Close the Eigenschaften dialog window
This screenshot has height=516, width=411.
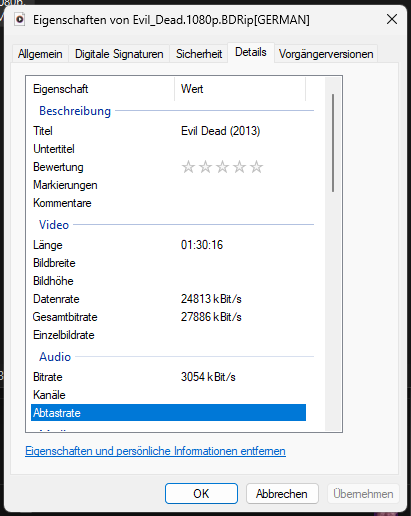(392, 19)
